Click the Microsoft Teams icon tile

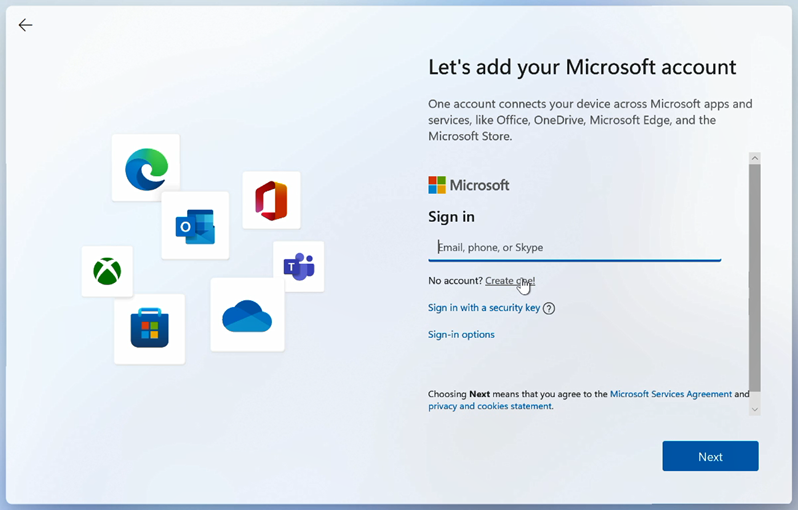299,266
